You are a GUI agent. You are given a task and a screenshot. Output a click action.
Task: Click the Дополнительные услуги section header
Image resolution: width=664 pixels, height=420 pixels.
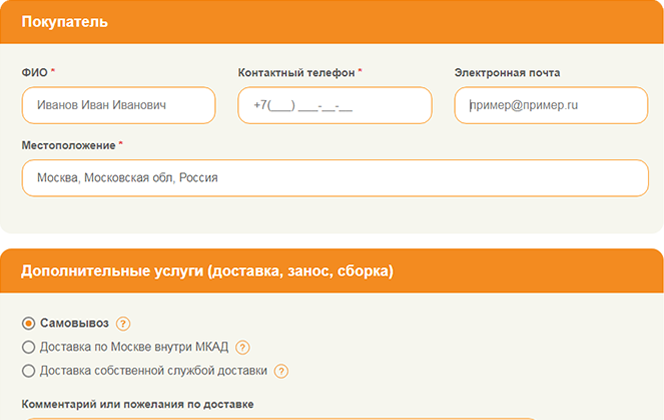[207, 271]
